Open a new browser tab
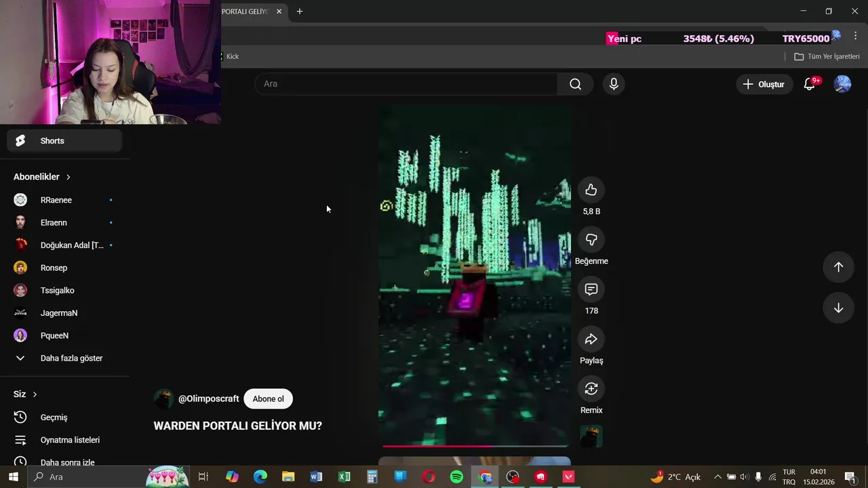The width and height of the screenshot is (868, 488). (299, 12)
